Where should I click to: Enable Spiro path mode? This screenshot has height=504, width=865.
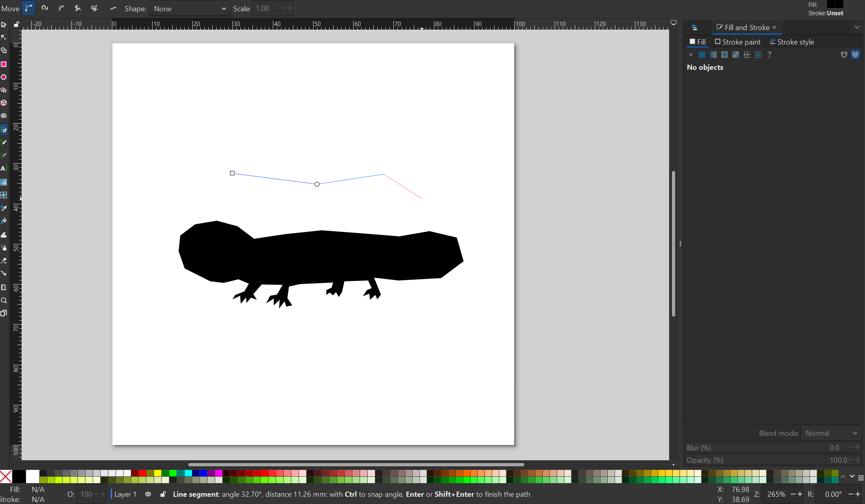pyautogui.click(x=45, y=8)
